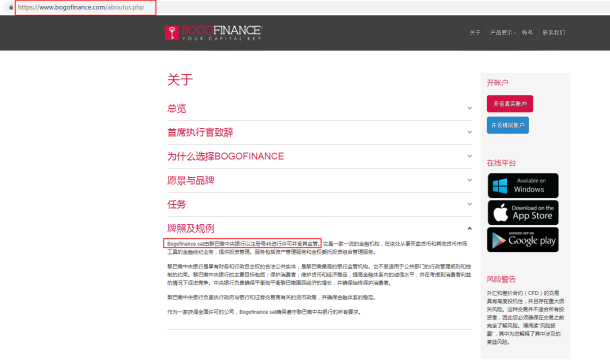Open the 关于 navigation menu item

(475, 33)
